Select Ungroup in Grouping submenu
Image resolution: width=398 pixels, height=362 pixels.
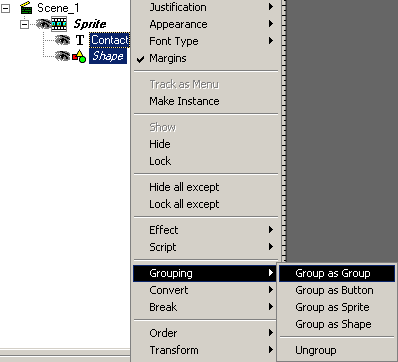coord(337,350)
